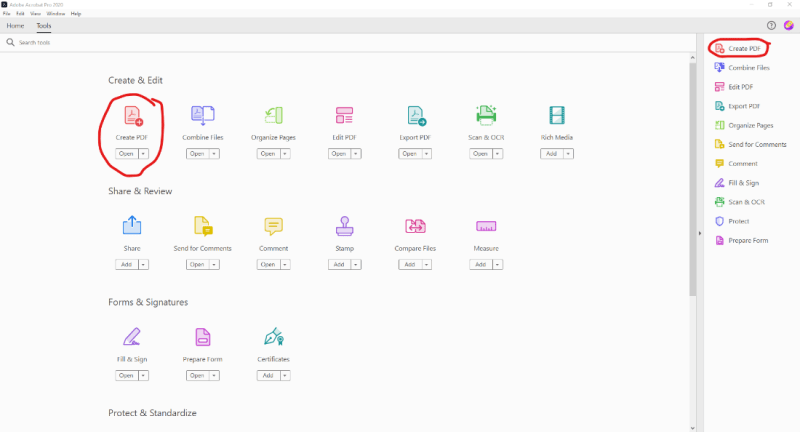The image size is (800, 432).
Task: Select the Stamp tool icon
Action: coord(344,226)
